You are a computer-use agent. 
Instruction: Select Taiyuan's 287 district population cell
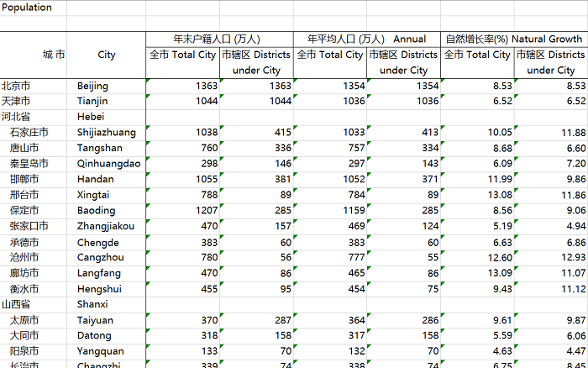coord(256,320)
